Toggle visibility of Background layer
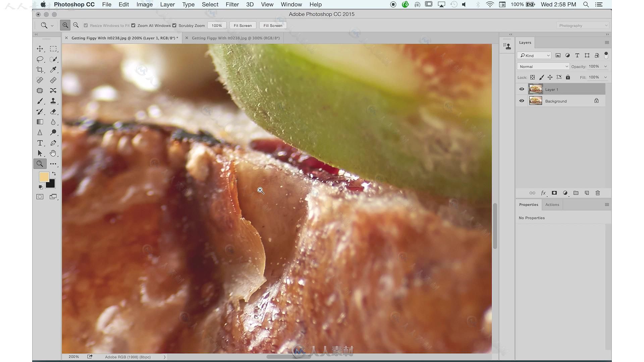The image size is (644, 362). coord(522,101)
